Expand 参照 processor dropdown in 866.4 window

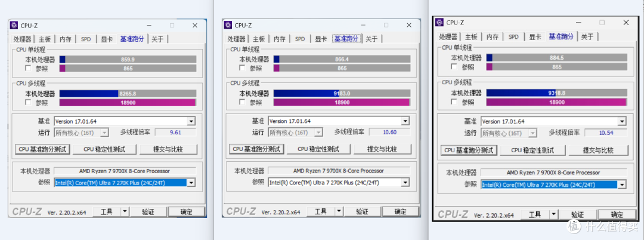point(405,182)
